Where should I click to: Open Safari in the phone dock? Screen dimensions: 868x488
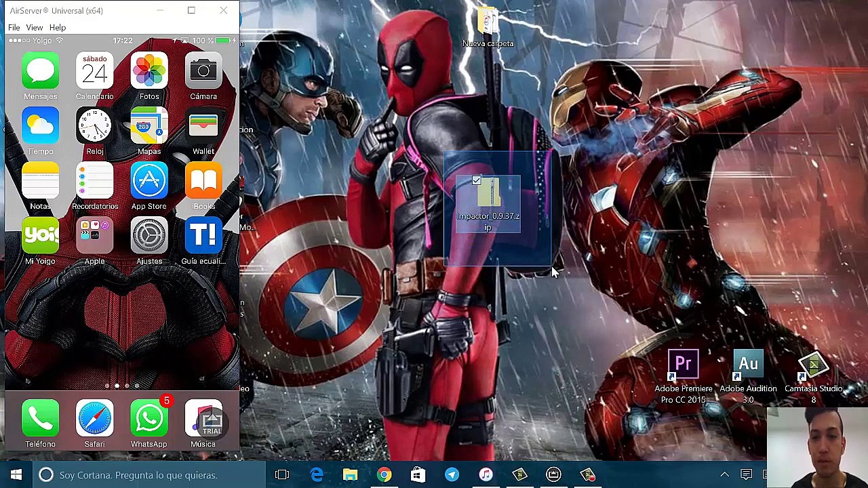[95, 418]
